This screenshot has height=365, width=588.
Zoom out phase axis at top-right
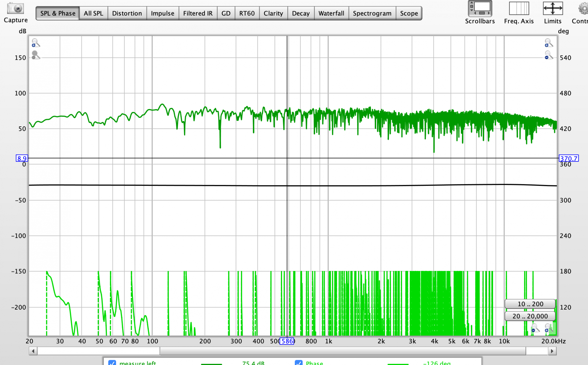pos(548,55)
